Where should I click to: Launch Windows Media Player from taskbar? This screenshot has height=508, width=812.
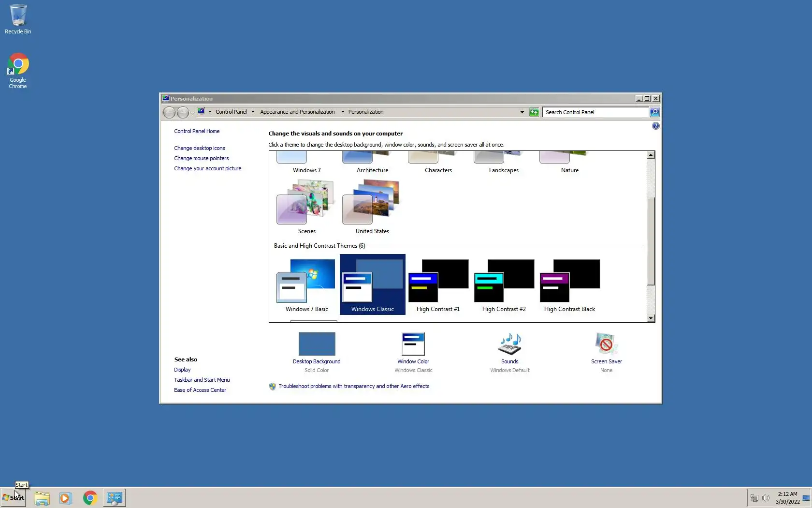click(65, 498)
